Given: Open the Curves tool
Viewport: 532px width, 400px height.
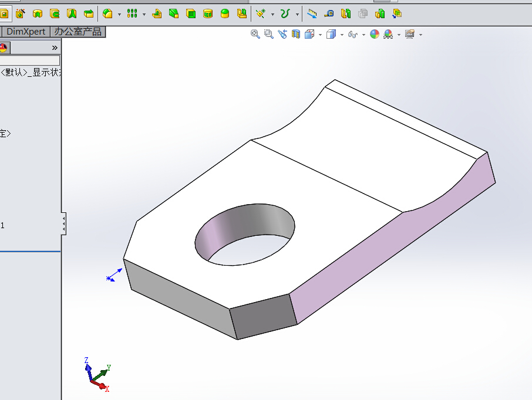Looking at the screenshot, I should click(x=285, y=13).
